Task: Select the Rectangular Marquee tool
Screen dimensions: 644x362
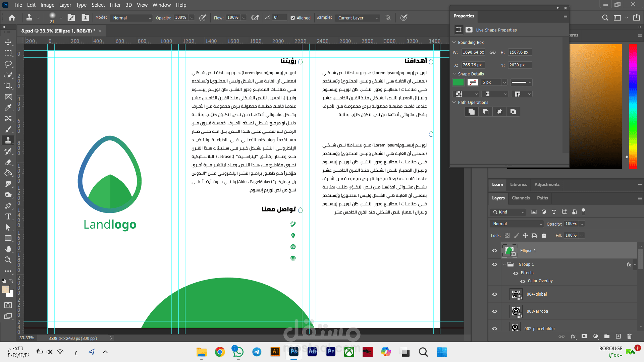Action: click(8, 53)
